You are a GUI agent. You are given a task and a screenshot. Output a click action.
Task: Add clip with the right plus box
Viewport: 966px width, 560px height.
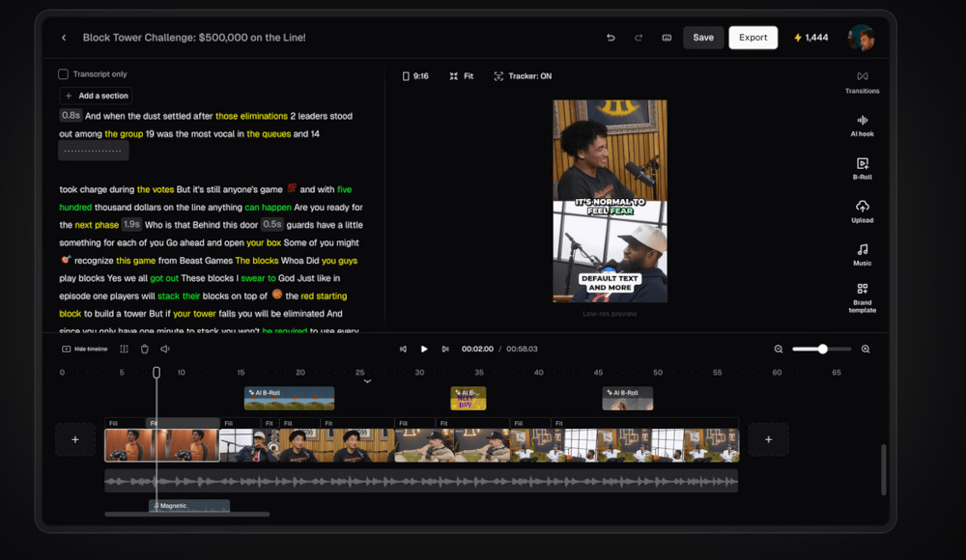click(768, 439)
